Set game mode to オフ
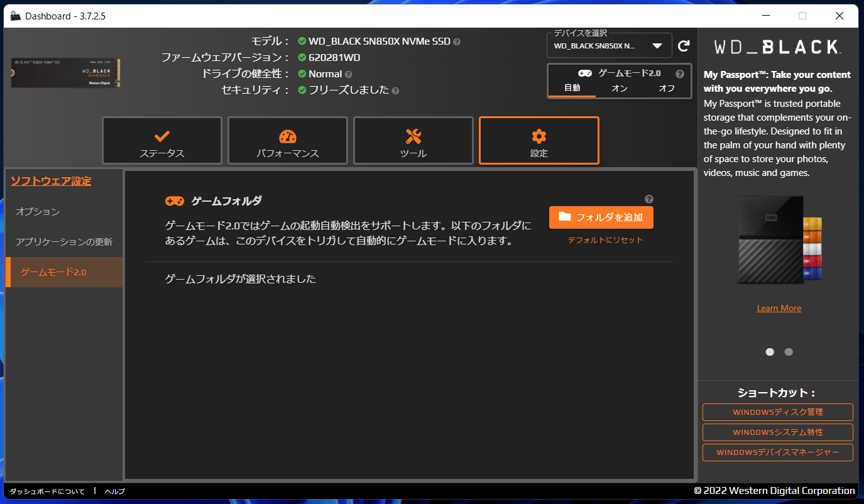This screenshot has width=864, height=504. click(x=667, y=89)
